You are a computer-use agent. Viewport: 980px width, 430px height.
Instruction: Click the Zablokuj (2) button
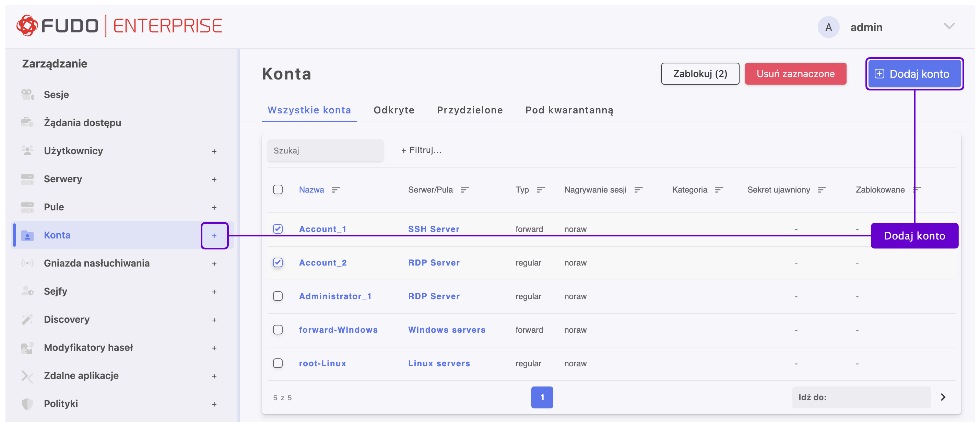700,74
